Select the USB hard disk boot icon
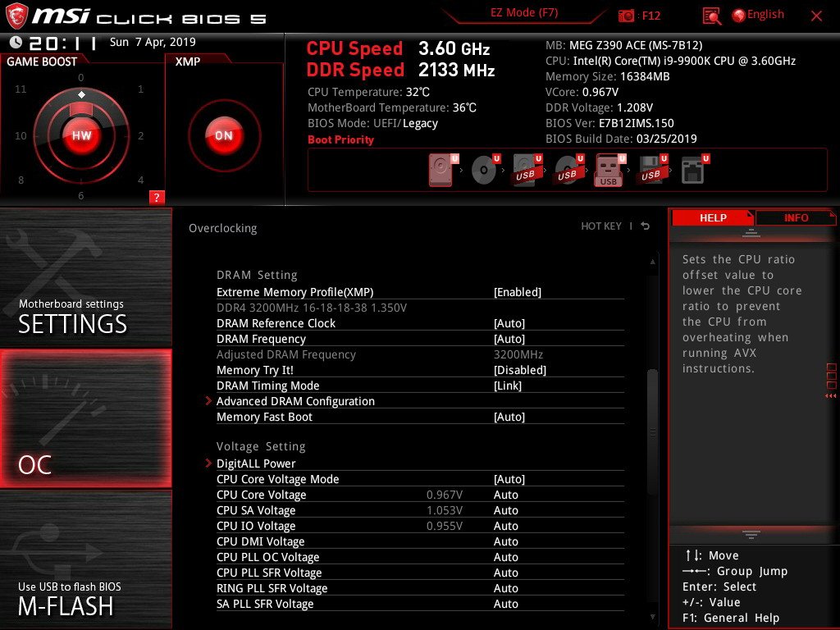The width and height of the screenshot is (840, 630). tap(527, 170)
